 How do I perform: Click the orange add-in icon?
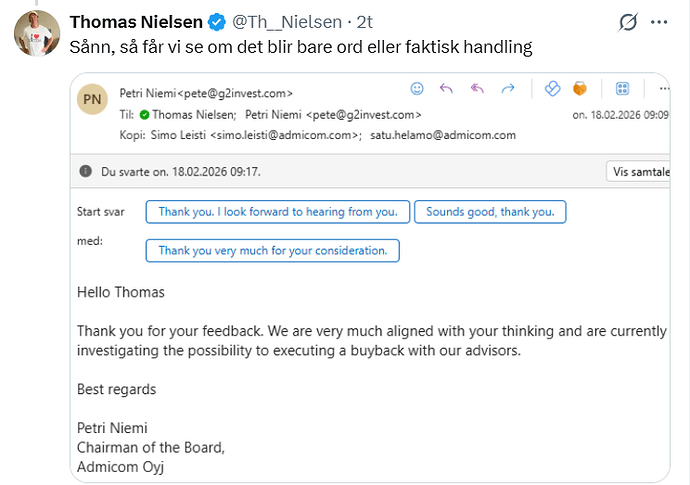tap(579, 89)
